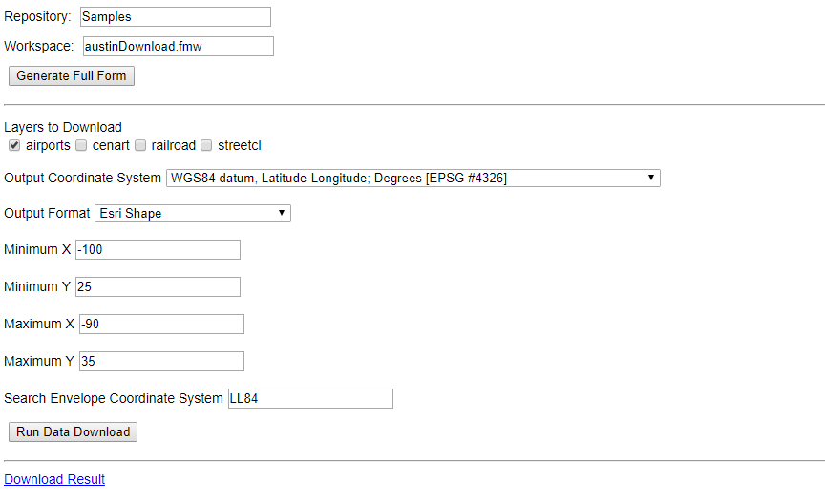Click the "Output Format" label text

point(47,214)
